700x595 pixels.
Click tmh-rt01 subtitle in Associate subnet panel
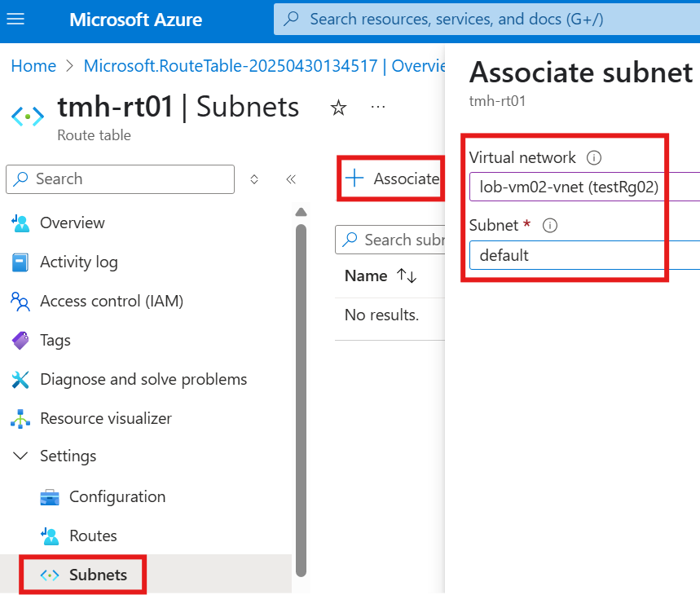pyautogui.click(x=497, y=101)
